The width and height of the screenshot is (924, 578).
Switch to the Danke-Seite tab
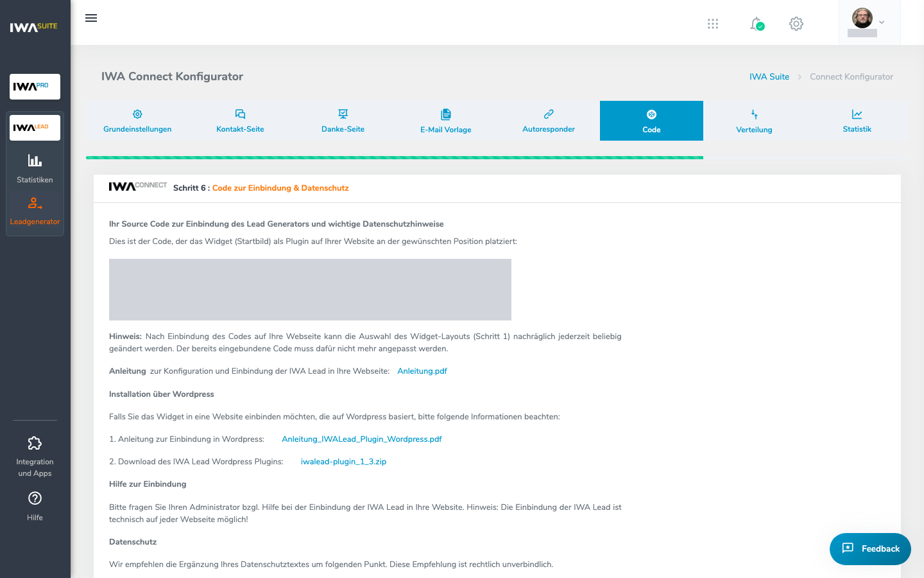tap(343, 121)
